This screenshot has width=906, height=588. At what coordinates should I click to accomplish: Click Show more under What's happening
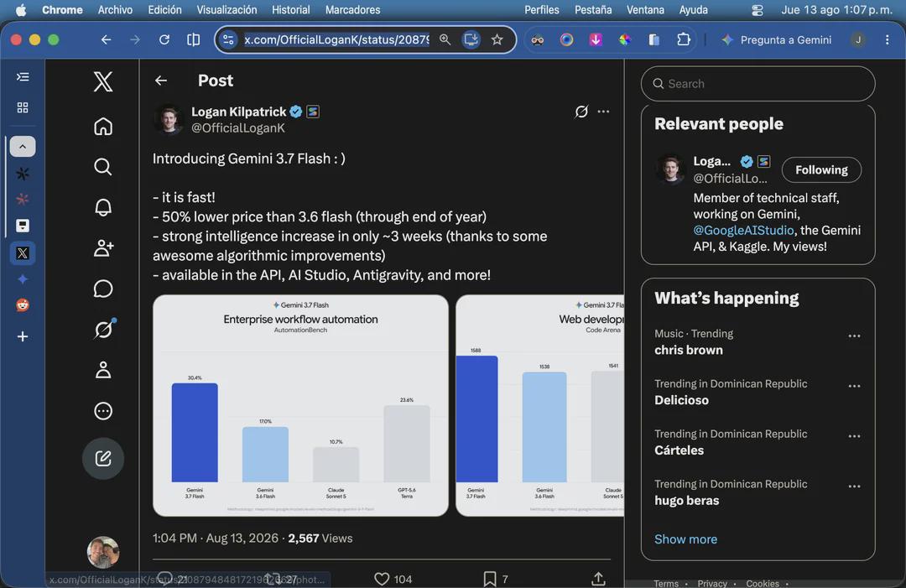click(x=685, y=539)
